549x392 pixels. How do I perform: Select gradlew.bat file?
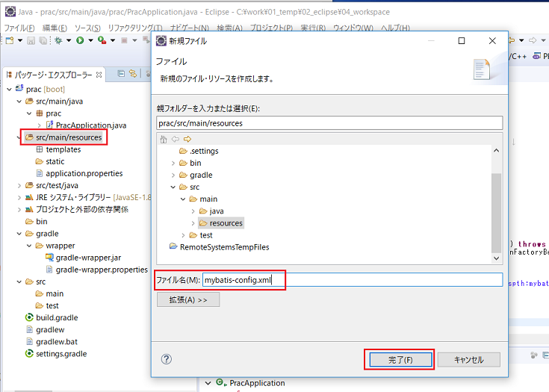pyautogui.click(x=57, y=342)
